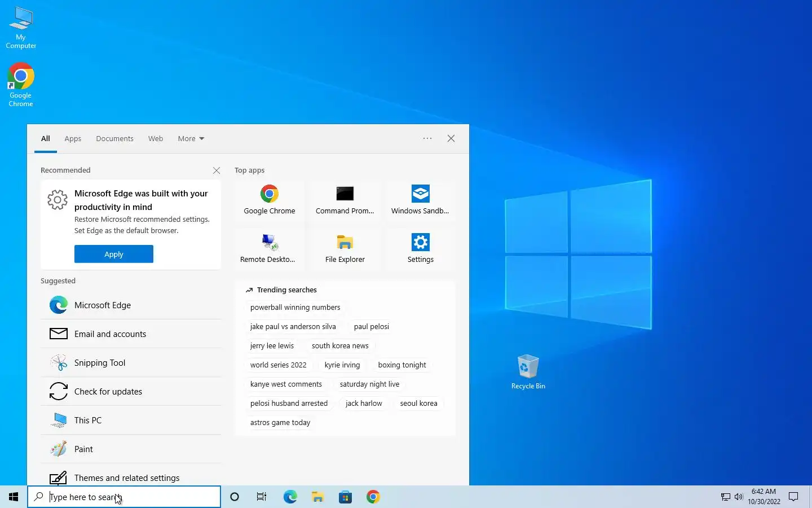Screen dimensions: 812x508
Task: Open Microsoft Store from taskbar
Action: pos(345,497)
